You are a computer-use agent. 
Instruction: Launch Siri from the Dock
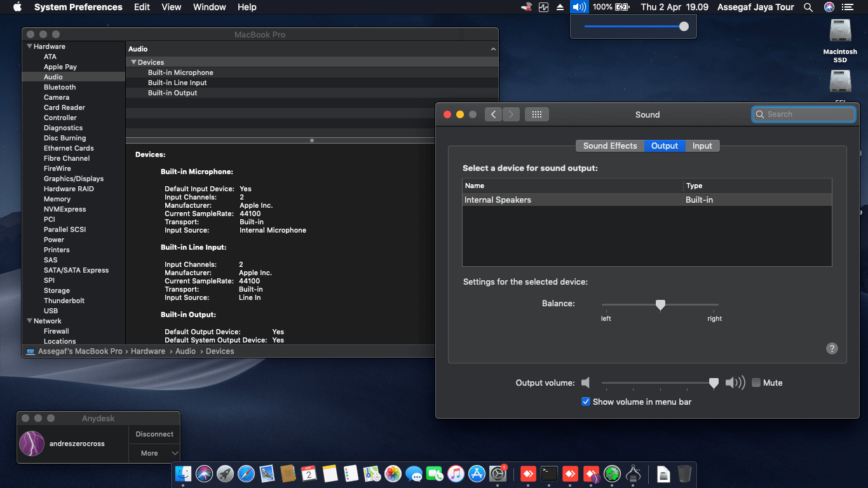pos(204,473)
